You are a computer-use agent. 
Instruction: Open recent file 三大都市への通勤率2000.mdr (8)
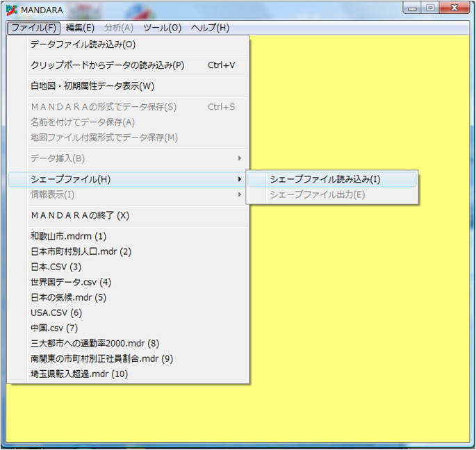pos(129,343)
